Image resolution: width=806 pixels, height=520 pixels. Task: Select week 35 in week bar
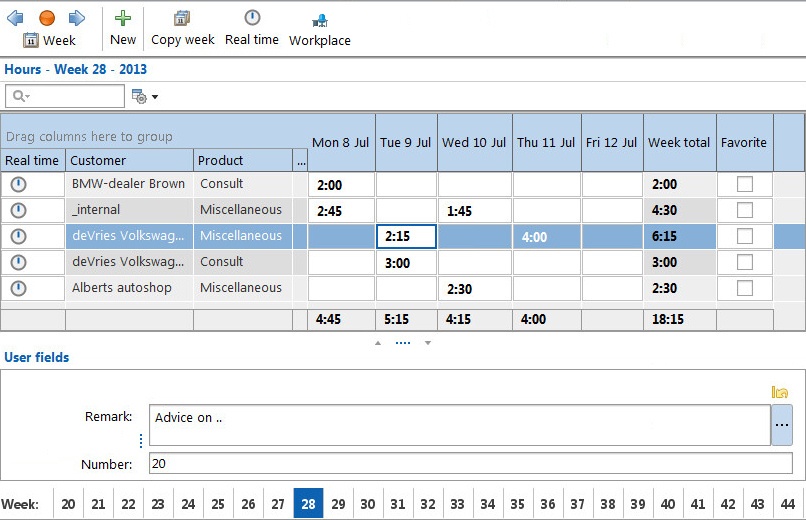[x=517, y=504]
